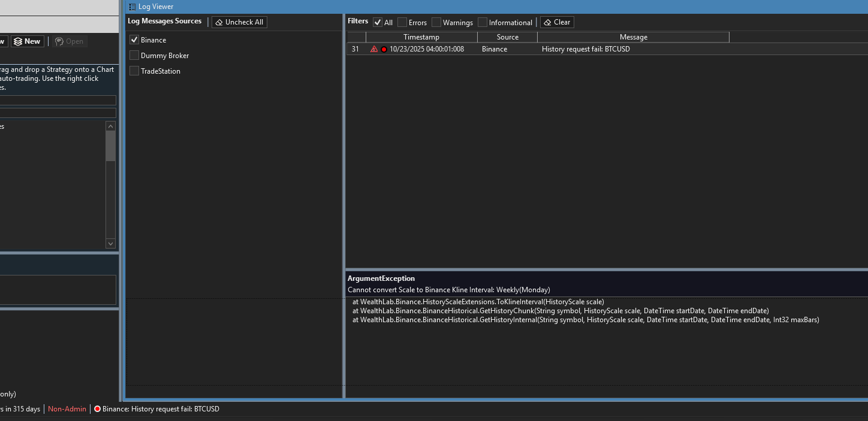Image resolution: width=868 pixels, height=421 pixels.
Task: Click the red warning triangle in log row 31
Action: point(374,49)
